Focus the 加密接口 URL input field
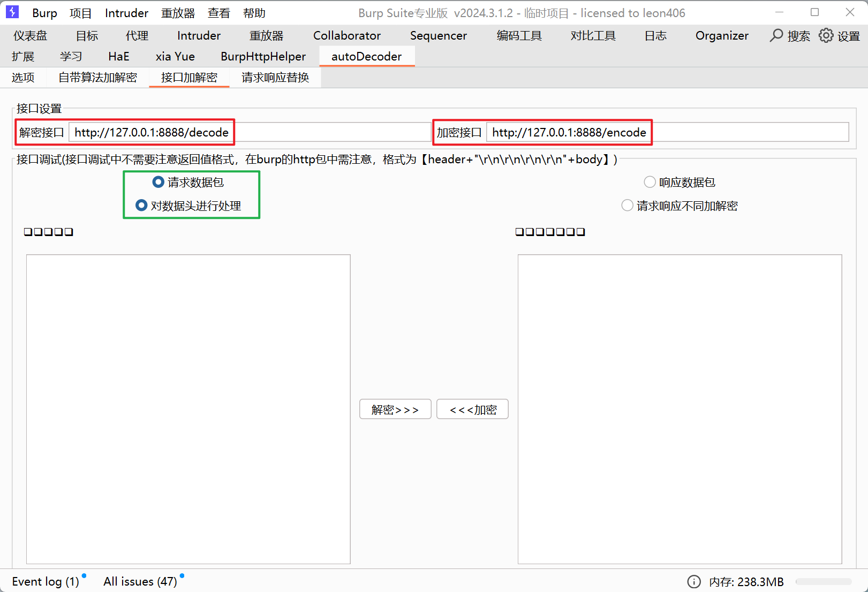 click(668, 132)
